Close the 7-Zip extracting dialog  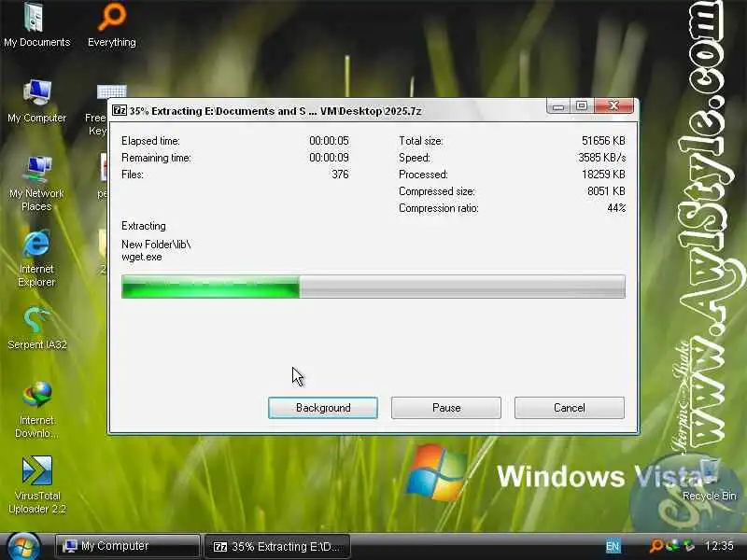(x=614, y=105)
